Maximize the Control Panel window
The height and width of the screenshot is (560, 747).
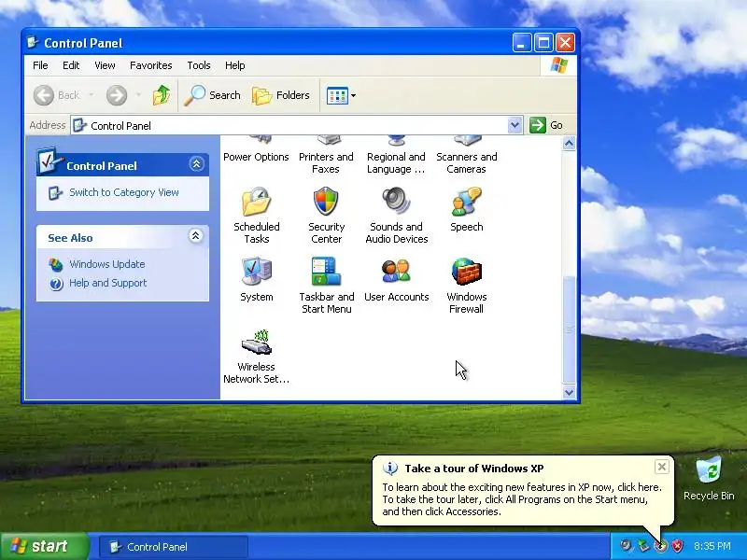click(543, 43)
